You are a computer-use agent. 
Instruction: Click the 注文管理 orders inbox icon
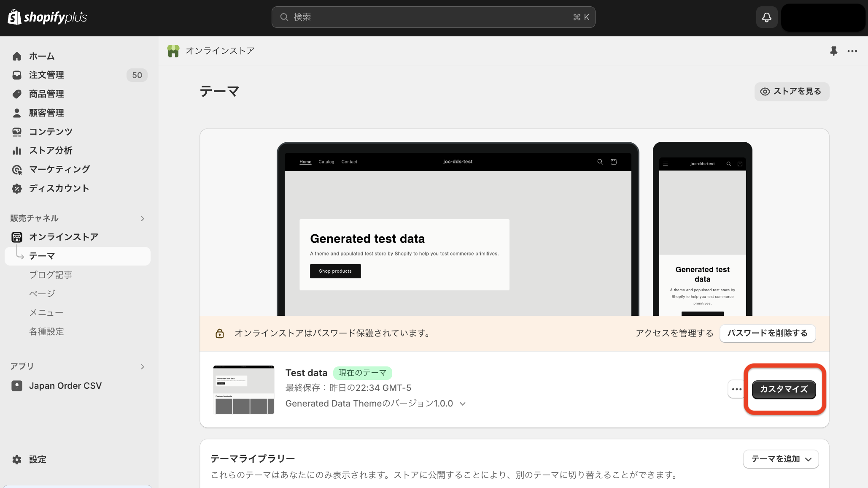click(17, 75)
